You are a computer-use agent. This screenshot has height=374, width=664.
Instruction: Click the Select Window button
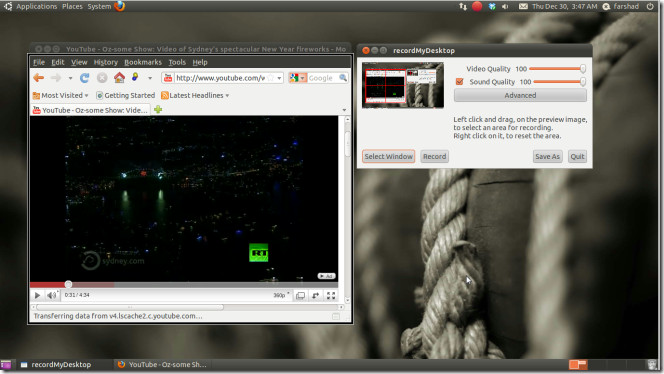point(388,156)
